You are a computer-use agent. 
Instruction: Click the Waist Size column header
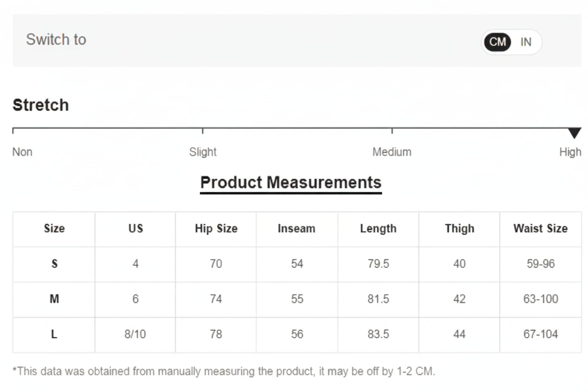[540, 229]
